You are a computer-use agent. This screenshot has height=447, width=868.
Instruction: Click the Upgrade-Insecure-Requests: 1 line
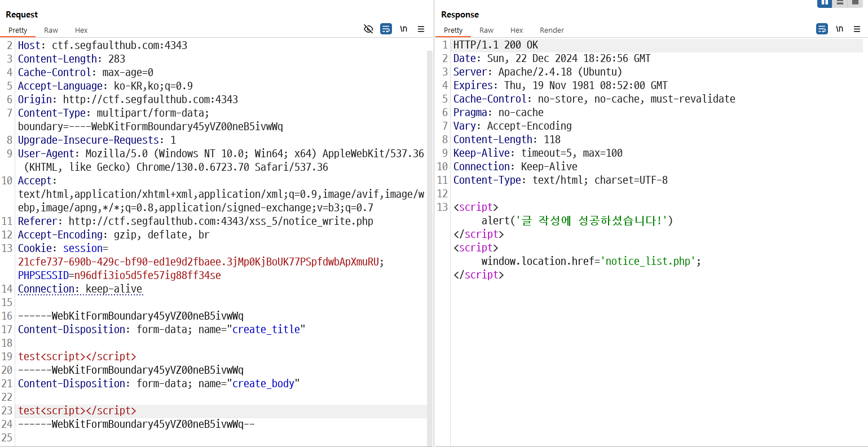pos(97,140)
